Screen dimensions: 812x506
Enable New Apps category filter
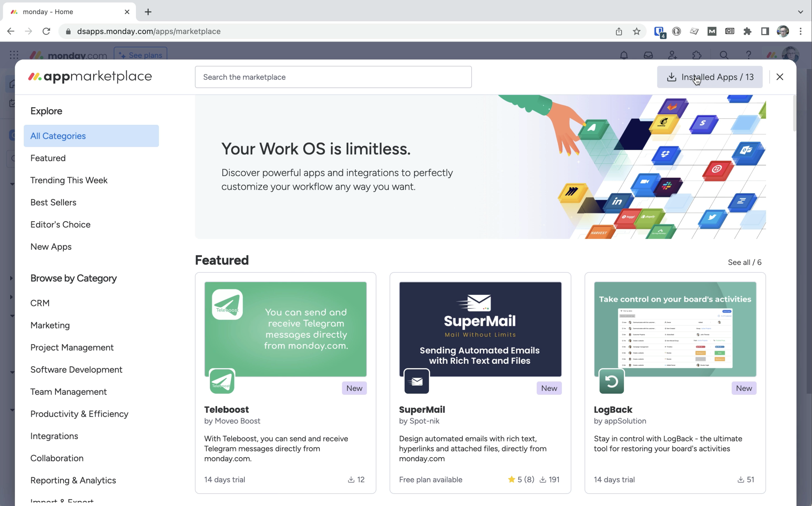click(51, 247)
